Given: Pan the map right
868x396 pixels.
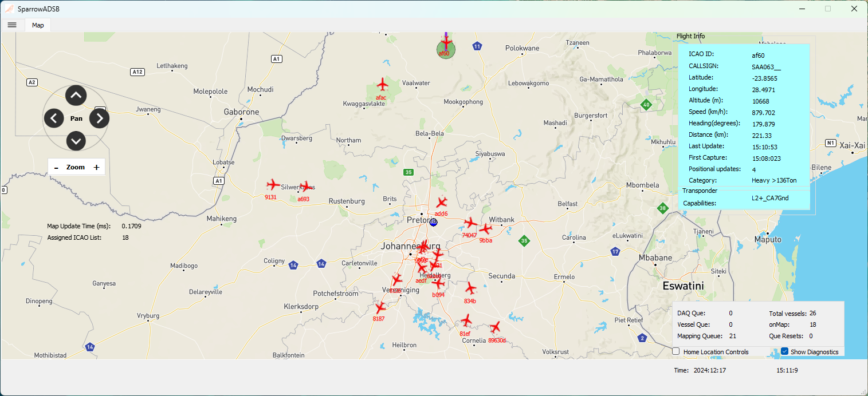Looking at the screenshot, I should click(99, 118).
